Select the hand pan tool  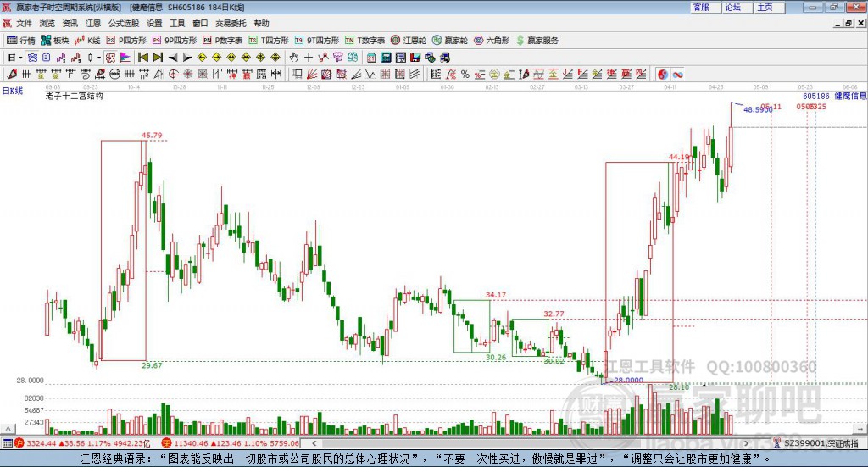tap(294, 58)
